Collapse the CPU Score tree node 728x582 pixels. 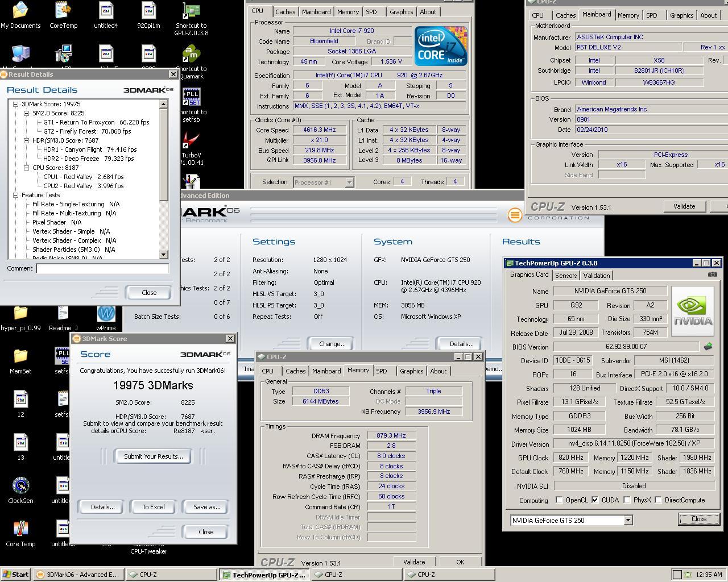point(27,168)
